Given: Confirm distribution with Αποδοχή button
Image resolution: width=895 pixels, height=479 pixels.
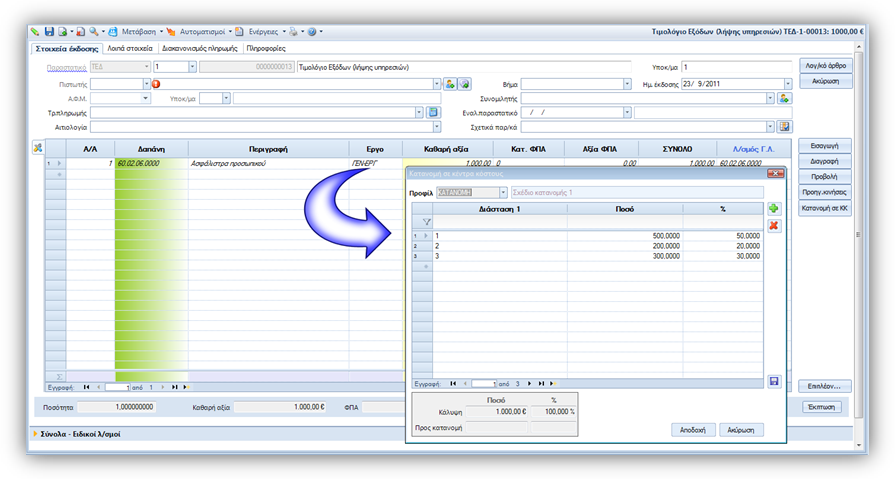Looking at the screenshot, I should point(693,430).
